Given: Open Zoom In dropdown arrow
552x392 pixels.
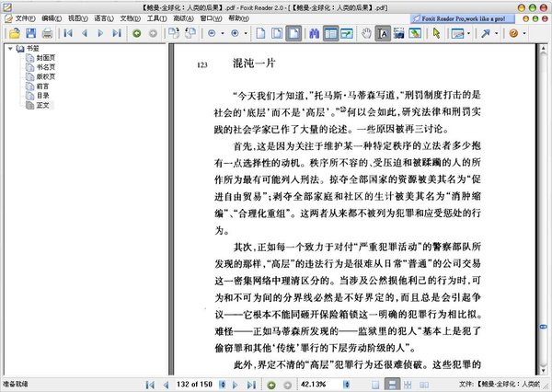Looking at the screenshot, I should (246, 33).
